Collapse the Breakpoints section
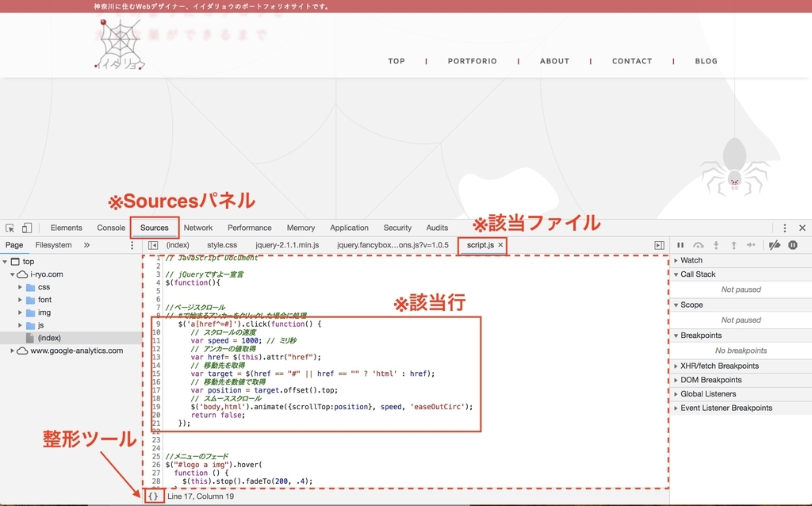The height and width of the screenshot is (506, 812). [x=676, y=335]
